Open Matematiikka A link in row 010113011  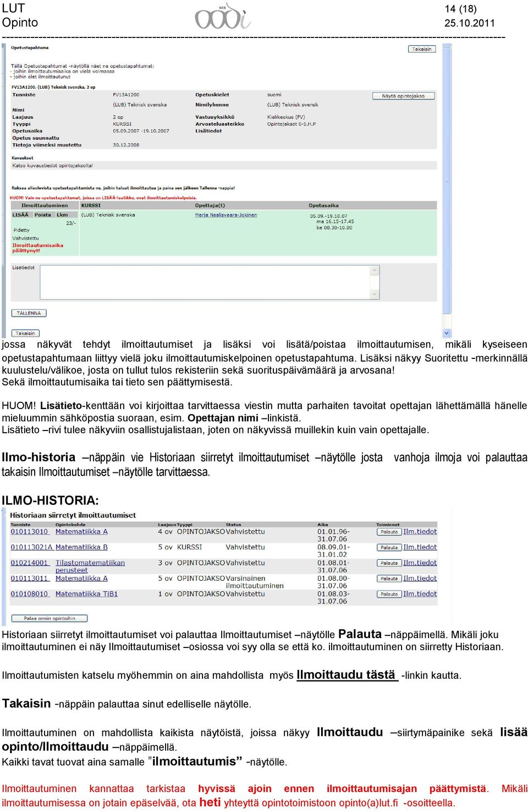[81, 578]
